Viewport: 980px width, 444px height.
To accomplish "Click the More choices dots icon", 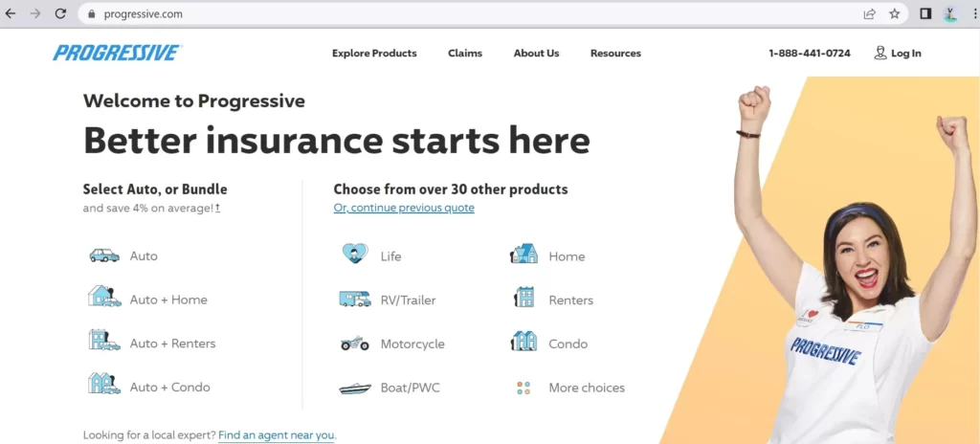I will tap(523, 388).
